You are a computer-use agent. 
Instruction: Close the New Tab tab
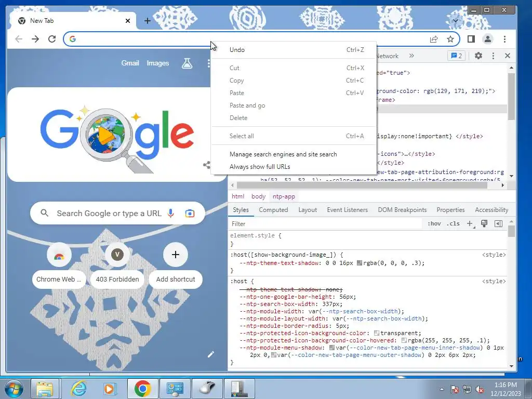click(128, 21)
